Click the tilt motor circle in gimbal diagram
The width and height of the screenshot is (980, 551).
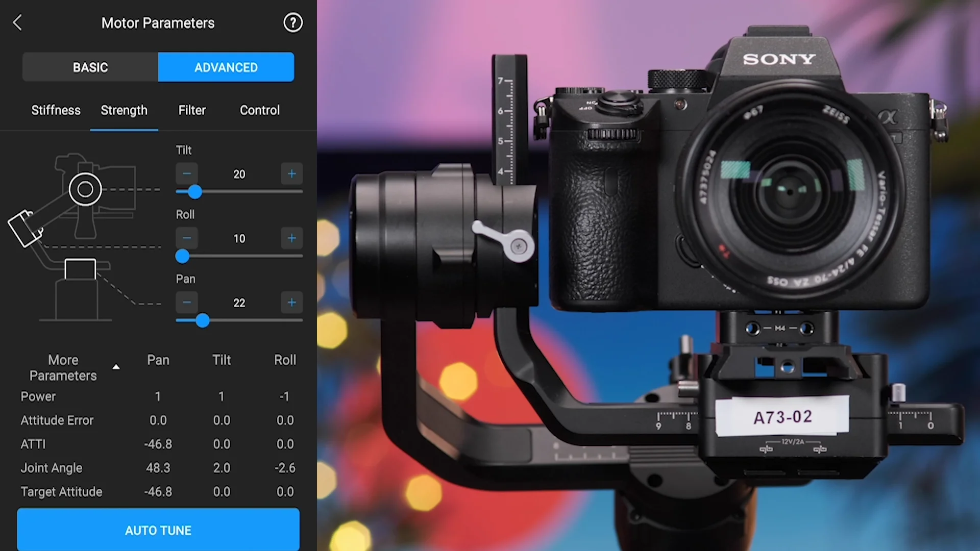pyautogui.click(x=85, y=189)
